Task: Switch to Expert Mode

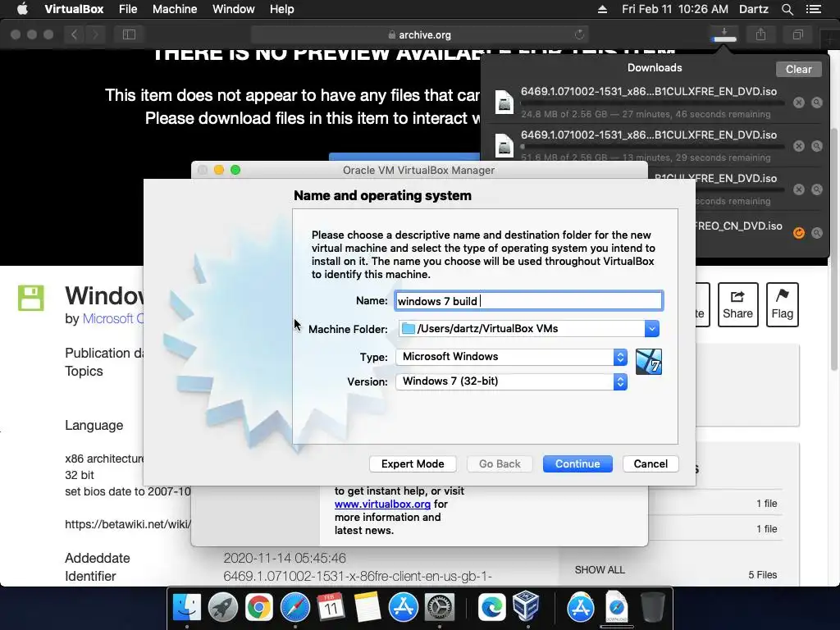Action: (x=413, y=464)
